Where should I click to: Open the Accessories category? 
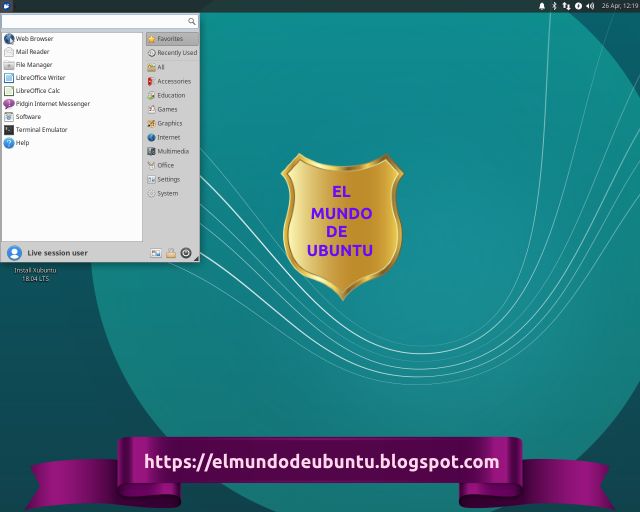click(x=172, y=81)
